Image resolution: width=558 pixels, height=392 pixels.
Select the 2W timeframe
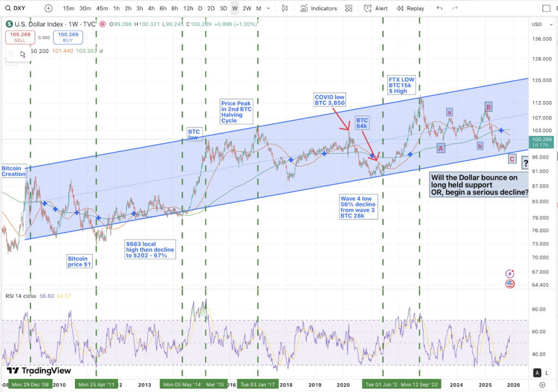(246, 8)
